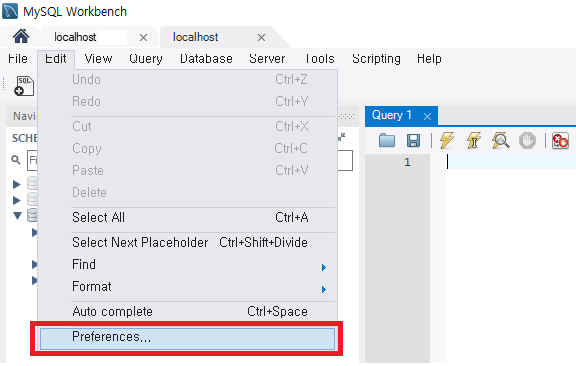
Task: Open the Query menu
Action: [x=146, y=58]
